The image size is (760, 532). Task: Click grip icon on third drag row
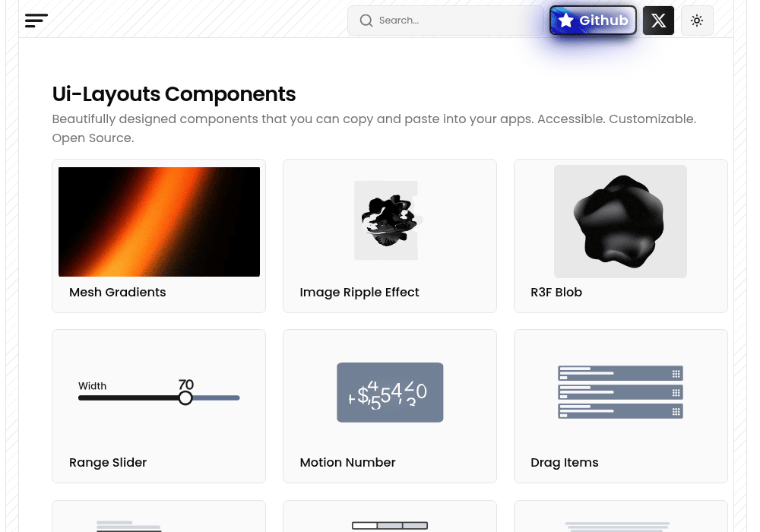tap(676, 411)
